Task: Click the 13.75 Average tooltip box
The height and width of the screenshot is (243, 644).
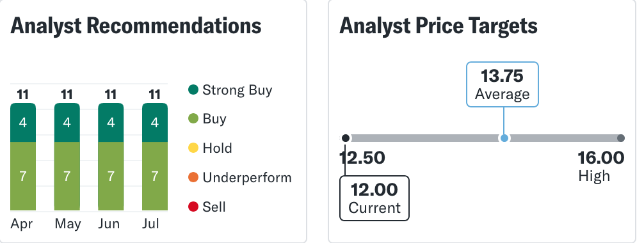Action: point(503,84)
